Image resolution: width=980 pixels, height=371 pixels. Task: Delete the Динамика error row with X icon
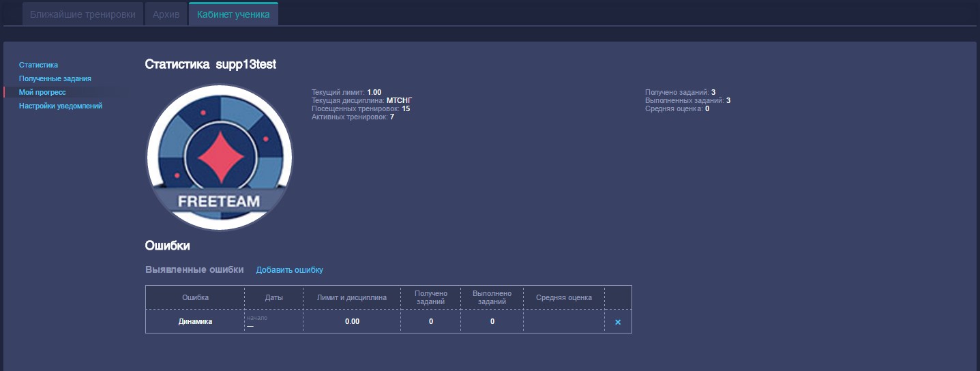pyautogui.click(x=618, y=322)
